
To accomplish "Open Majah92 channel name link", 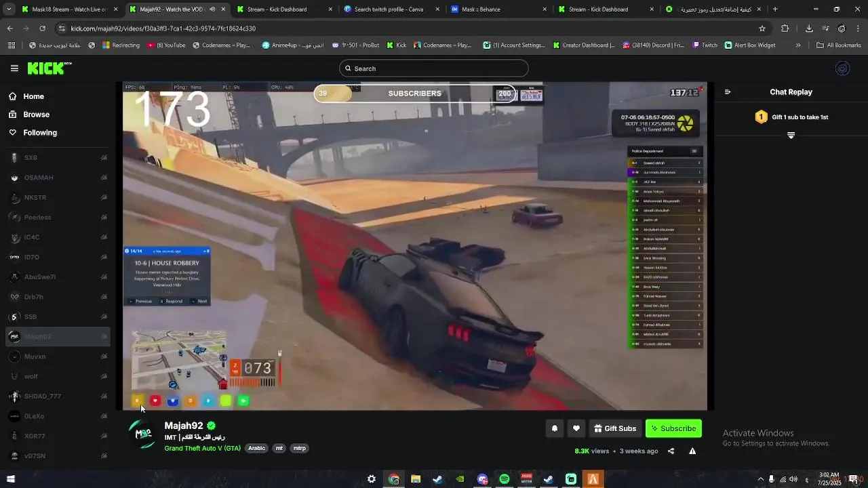I will pos(183,426).
